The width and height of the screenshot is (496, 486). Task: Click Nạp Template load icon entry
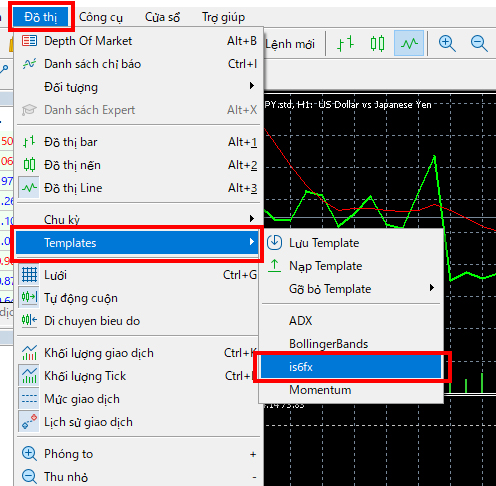(x=352, y=266)
